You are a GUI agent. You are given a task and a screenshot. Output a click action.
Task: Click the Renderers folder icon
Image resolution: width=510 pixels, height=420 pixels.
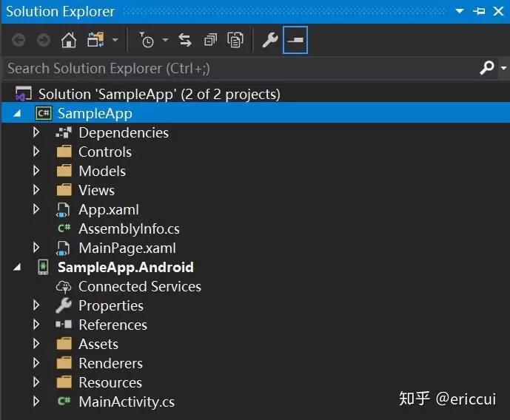point(64,363)
